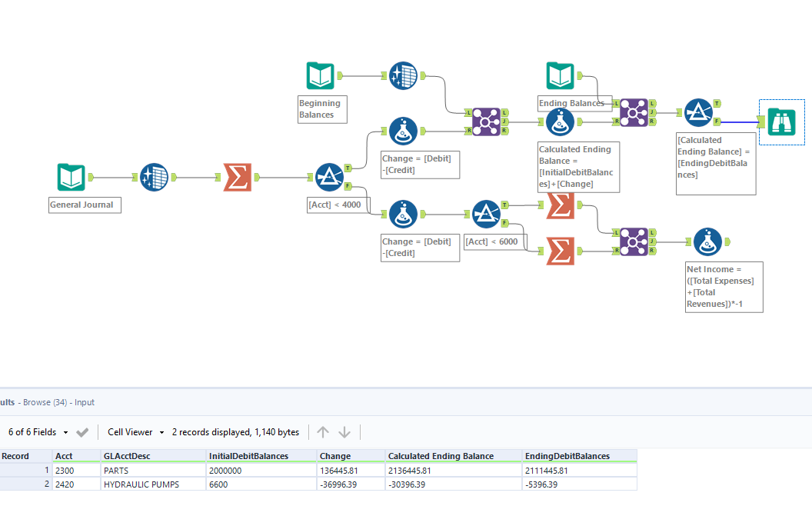Select the Browse tool with binoculars
Image resolution: width=812 pixels, height=506 pixels.
click(781, 122)
